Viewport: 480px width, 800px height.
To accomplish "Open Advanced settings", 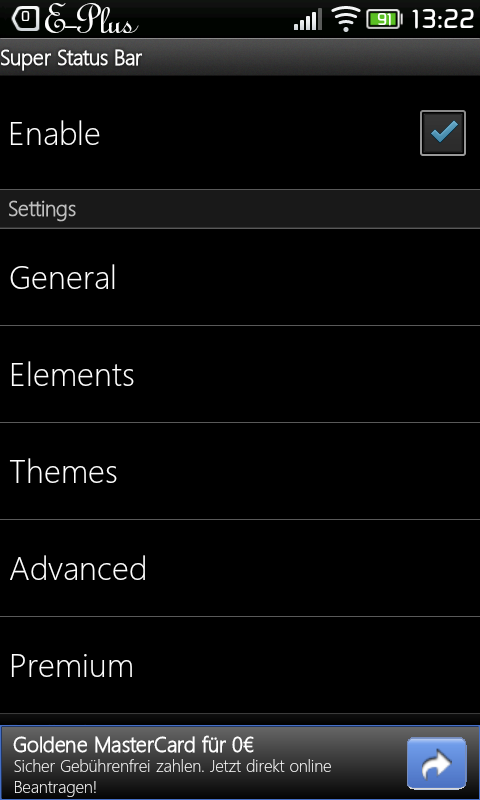I will [240, 568].
